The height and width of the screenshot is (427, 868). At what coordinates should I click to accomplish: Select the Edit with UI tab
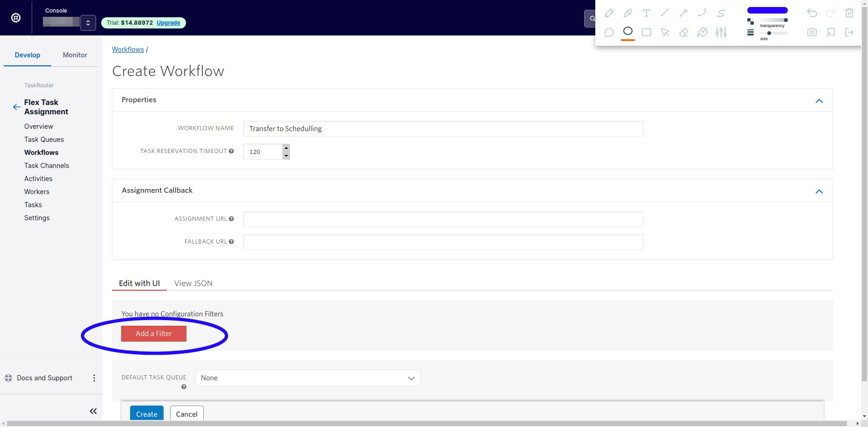[139, 283]
